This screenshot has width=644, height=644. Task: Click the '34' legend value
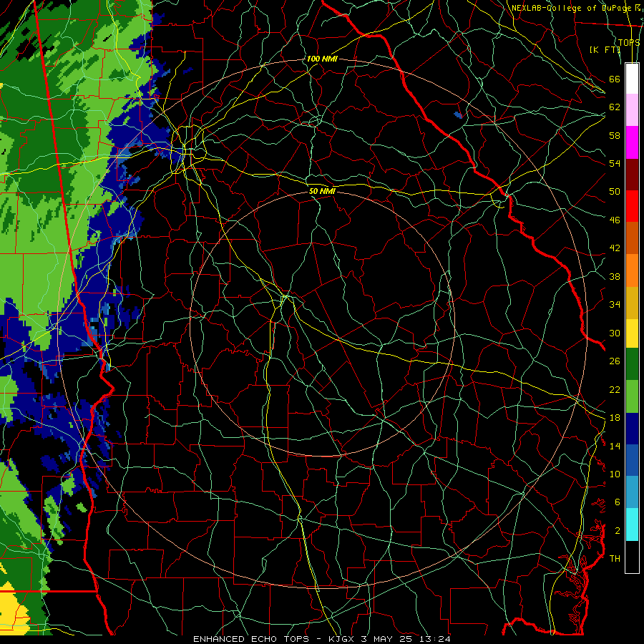point(615,305)
